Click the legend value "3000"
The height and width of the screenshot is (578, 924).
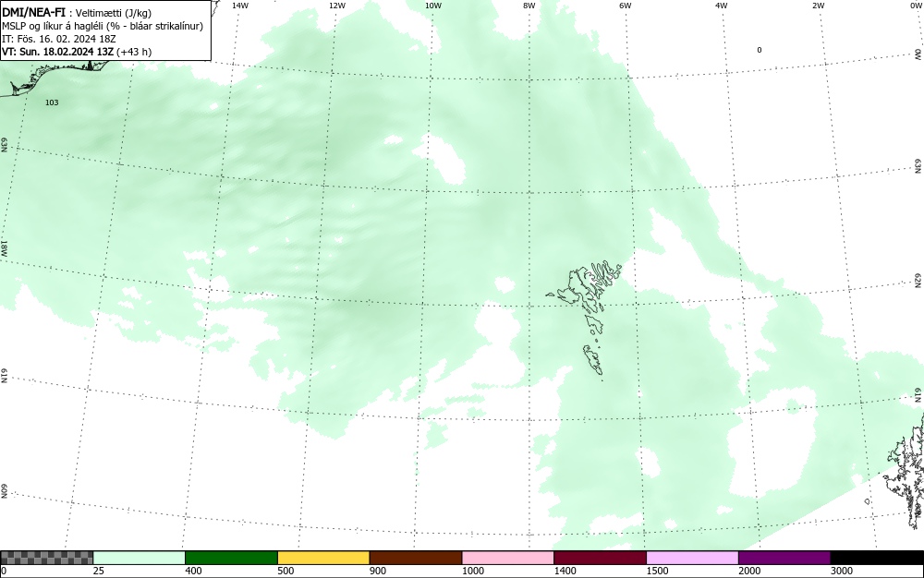[842, 571]
